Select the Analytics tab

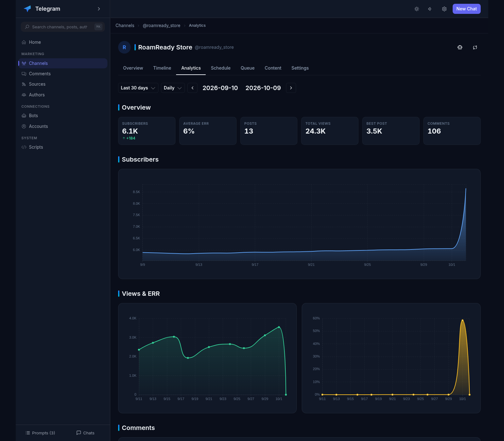[x=191, y=68]
